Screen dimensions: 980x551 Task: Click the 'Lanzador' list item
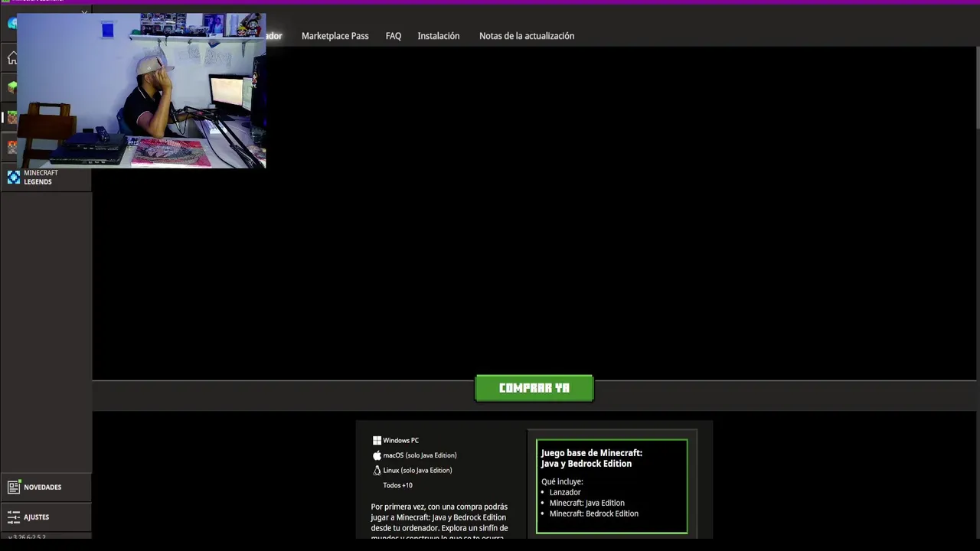click(565, 492)
